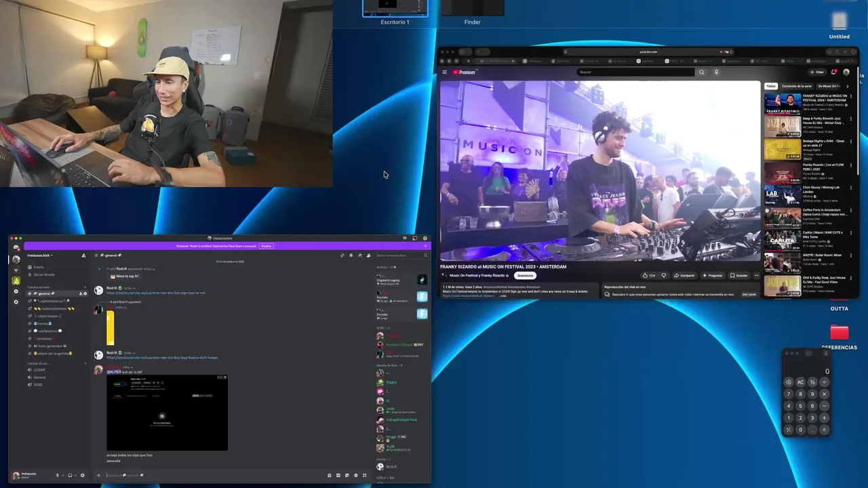Click Discord search field in channel header
This screenshot has height=488, width=868.
(402, 256)
